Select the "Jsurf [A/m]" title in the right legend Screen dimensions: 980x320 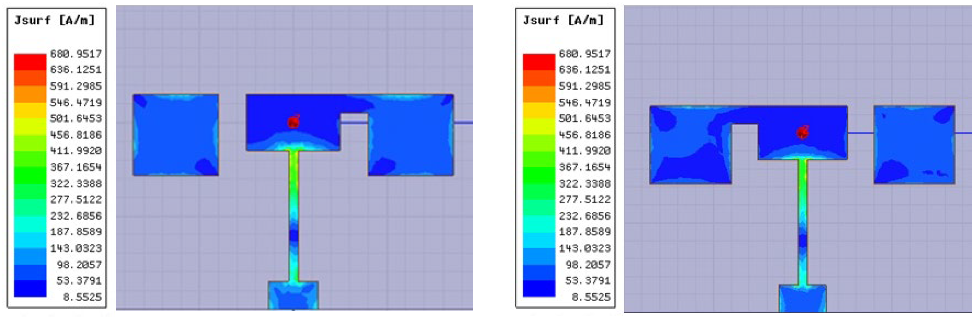point(563,20)
